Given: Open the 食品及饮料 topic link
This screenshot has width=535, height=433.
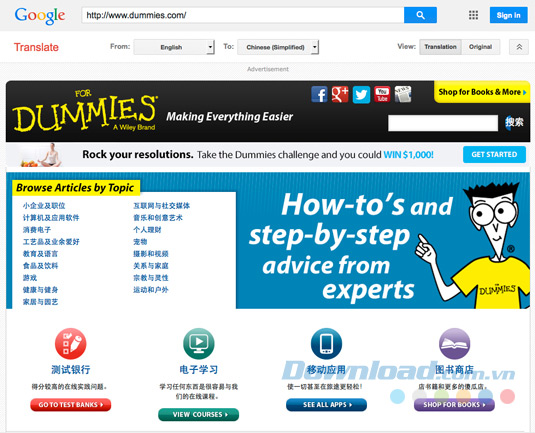Looking at the screenshot, I should (x=40, y=266).
